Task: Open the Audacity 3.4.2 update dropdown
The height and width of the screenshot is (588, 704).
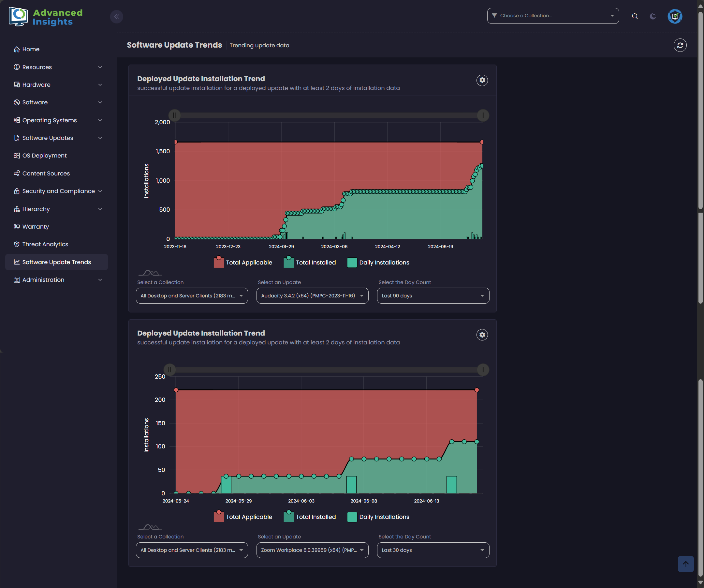Action: [x=312, y=295]
